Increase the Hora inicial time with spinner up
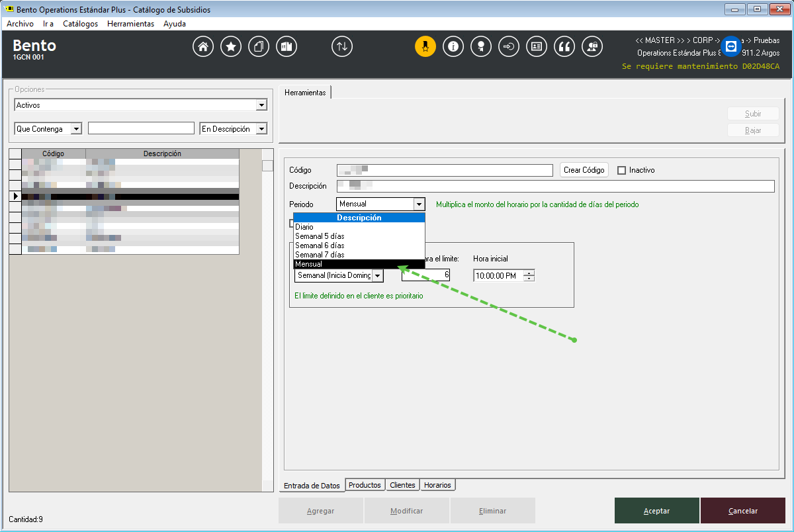The height and width of the screenshot is (532, 794). coord(529,272)
